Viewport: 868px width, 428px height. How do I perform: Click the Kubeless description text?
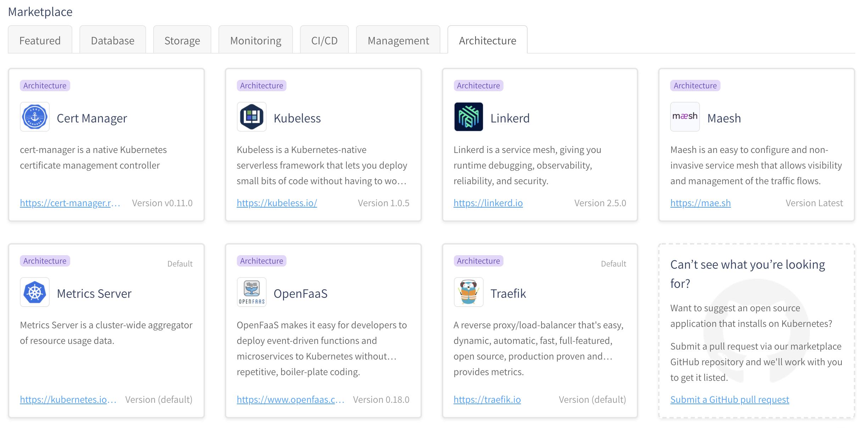(322, 165)
